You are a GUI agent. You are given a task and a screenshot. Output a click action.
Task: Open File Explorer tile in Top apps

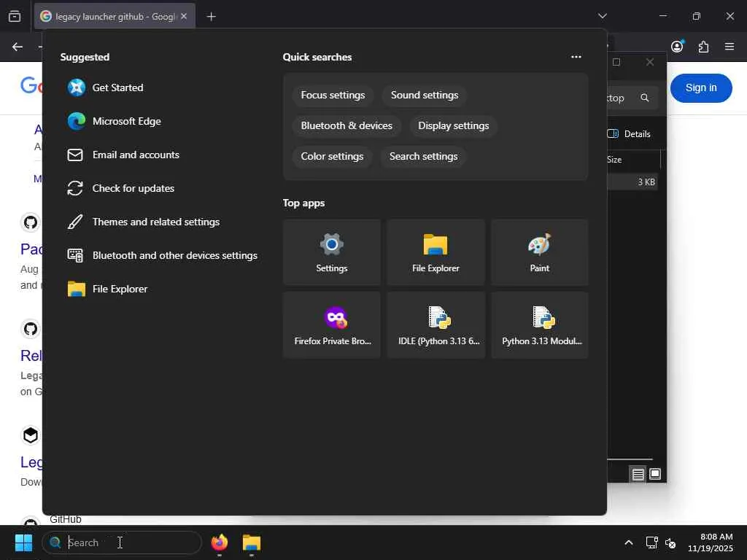pyautogui.click(x=436, y=252)
